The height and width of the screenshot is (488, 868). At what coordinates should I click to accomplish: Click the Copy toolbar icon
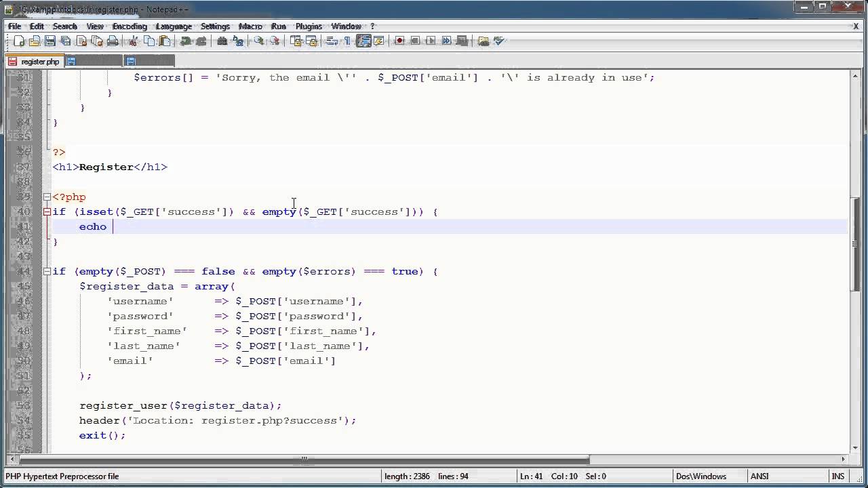coord(149,41)
